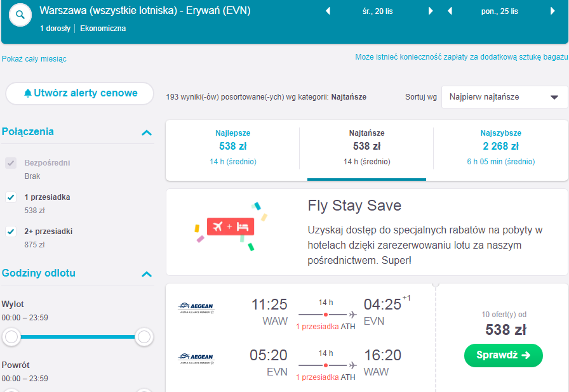The image size is (569, 392).
Task: Collapse the Połączenia filter section
Action: click(147, 133)
